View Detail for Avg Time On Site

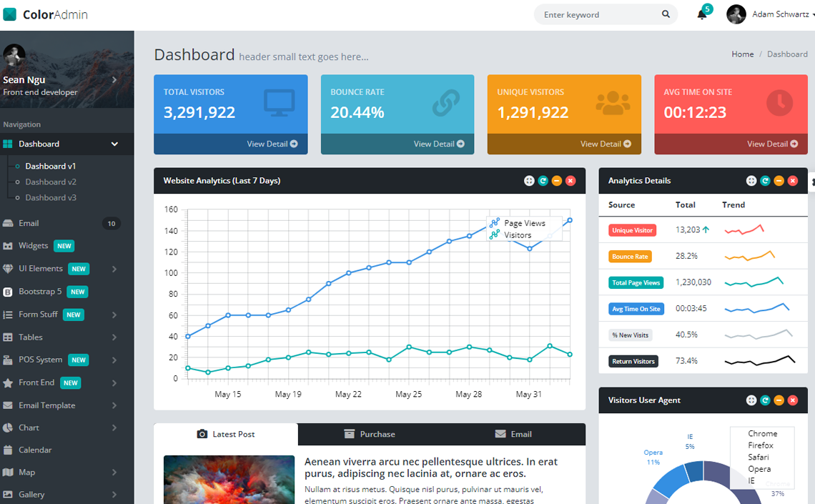click(773, 144)
